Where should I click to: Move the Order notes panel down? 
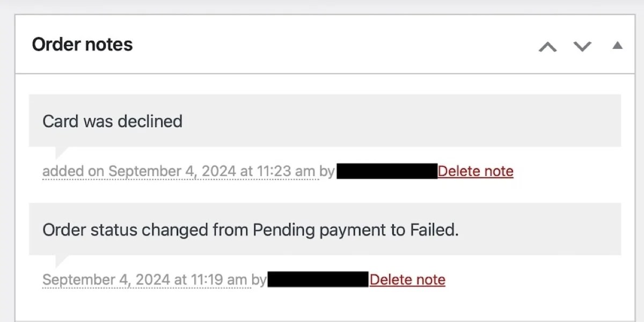(x=582, y=46)
